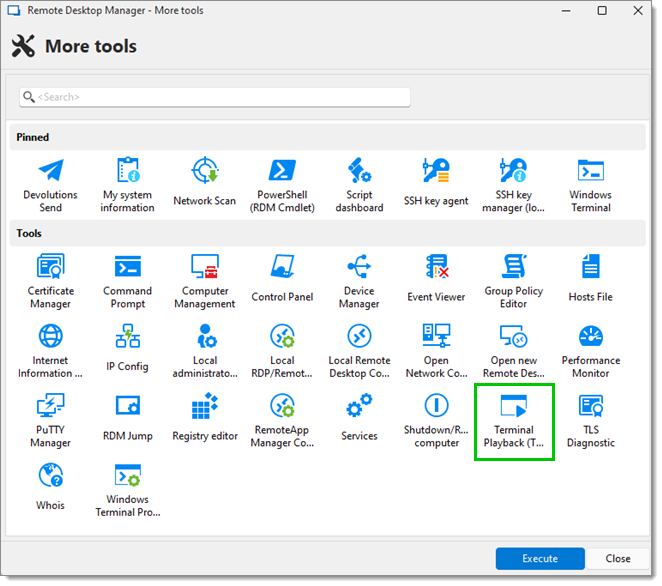Open SSH key manager tool

point(513,185)
